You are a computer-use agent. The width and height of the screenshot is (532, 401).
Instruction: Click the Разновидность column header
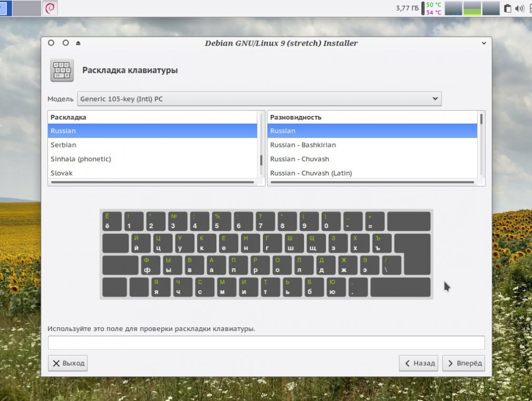[x=372, y=118]
